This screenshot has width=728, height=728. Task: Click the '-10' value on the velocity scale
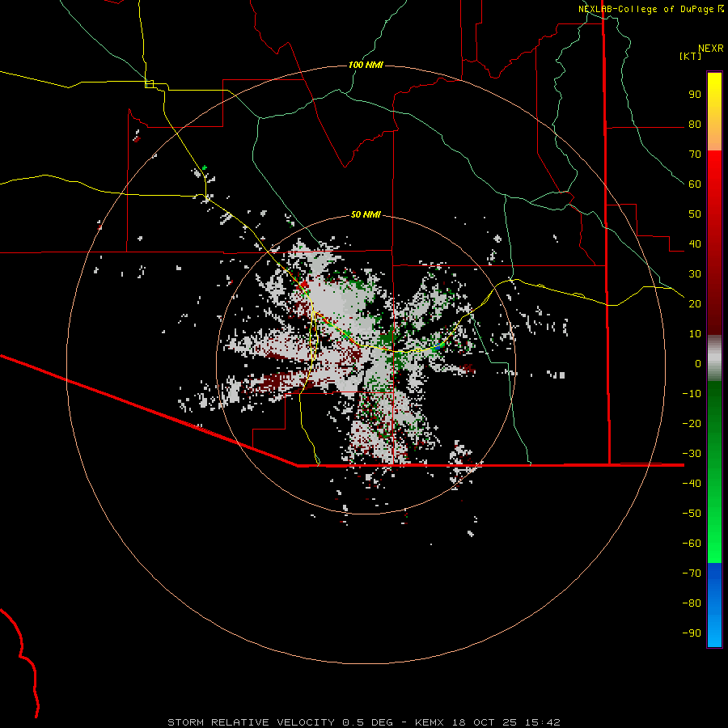(692, 394)
